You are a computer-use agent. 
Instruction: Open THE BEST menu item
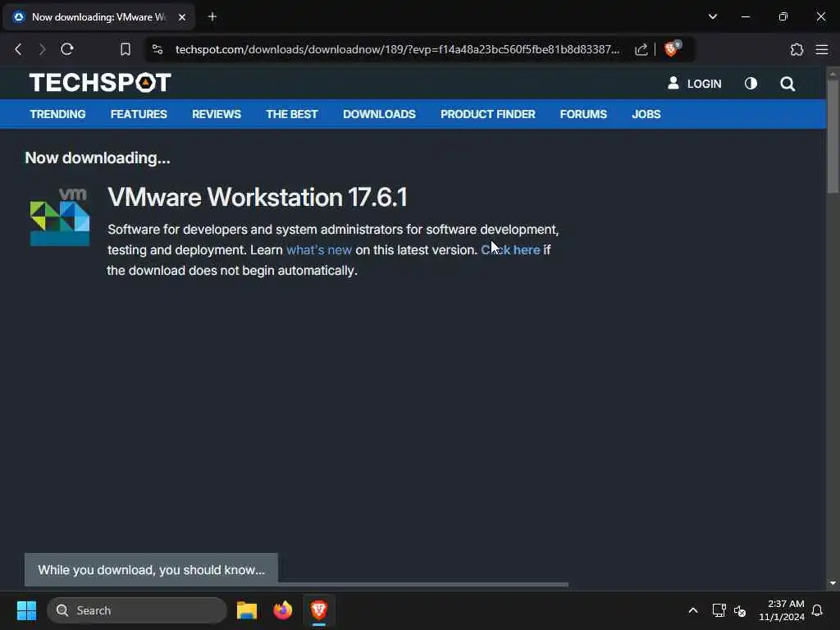[292, 114]
